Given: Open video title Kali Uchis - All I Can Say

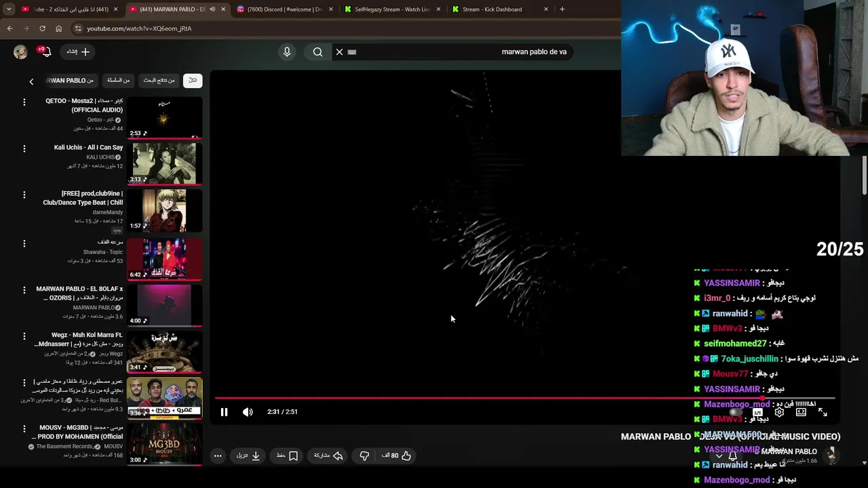Looking at the screenshot, I should point(88,147).
